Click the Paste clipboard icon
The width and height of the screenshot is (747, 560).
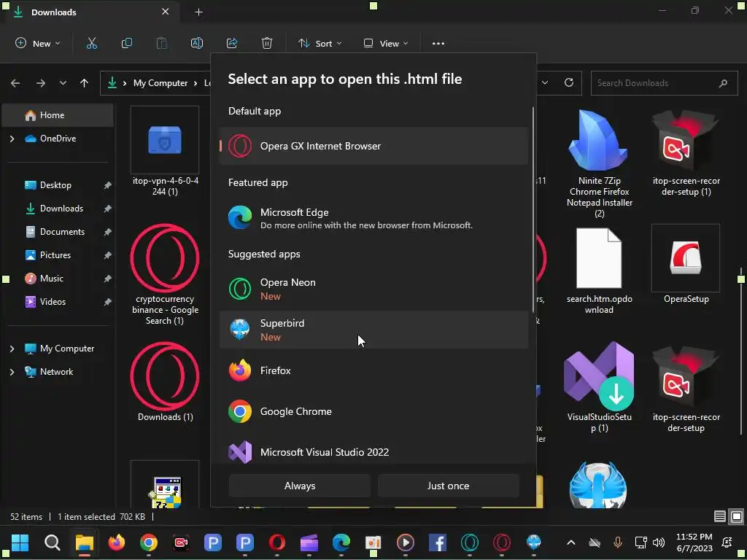(x=161, y=43)
